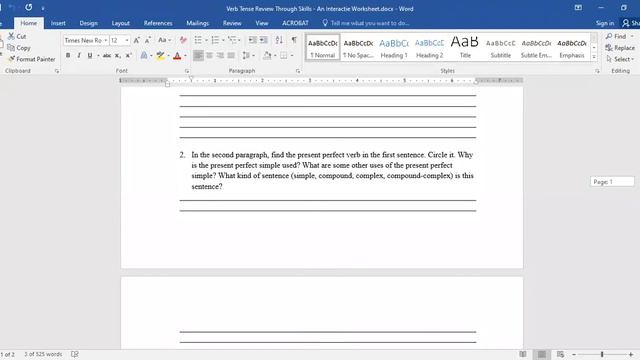Image resolution: width=640 pixels, height=360 pixels.
Task: Click Redo icon in title bar
Action: [x=28, y=7]
